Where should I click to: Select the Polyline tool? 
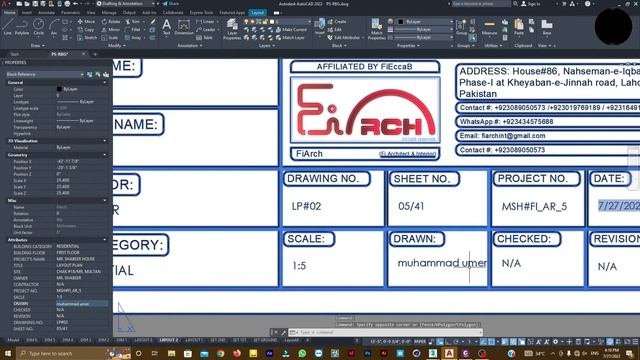tap(22, 27)
